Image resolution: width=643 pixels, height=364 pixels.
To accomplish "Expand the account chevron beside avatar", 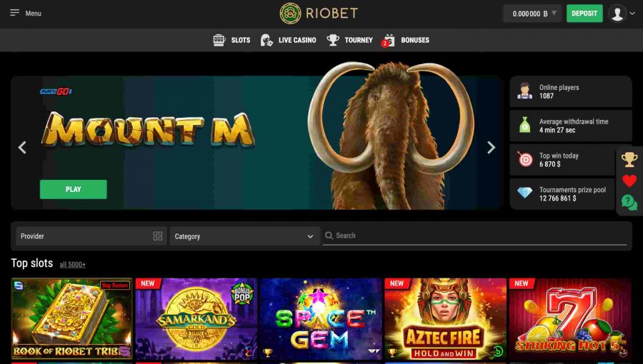I will (x=632, y=14).
